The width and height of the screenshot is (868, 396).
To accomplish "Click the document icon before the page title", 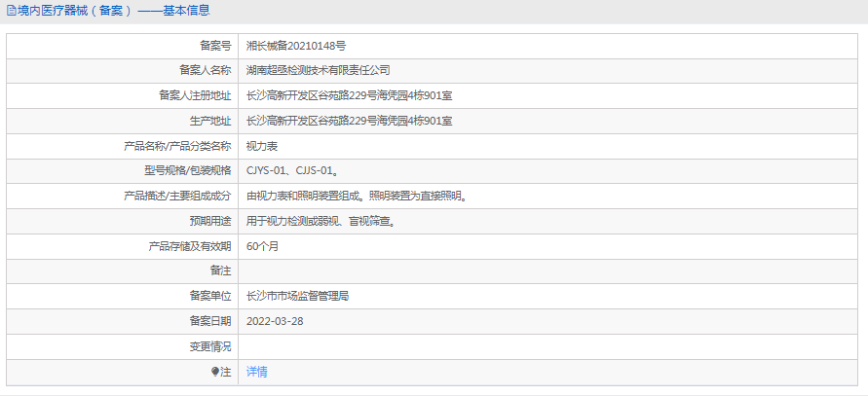I will (x=11, y=11).
